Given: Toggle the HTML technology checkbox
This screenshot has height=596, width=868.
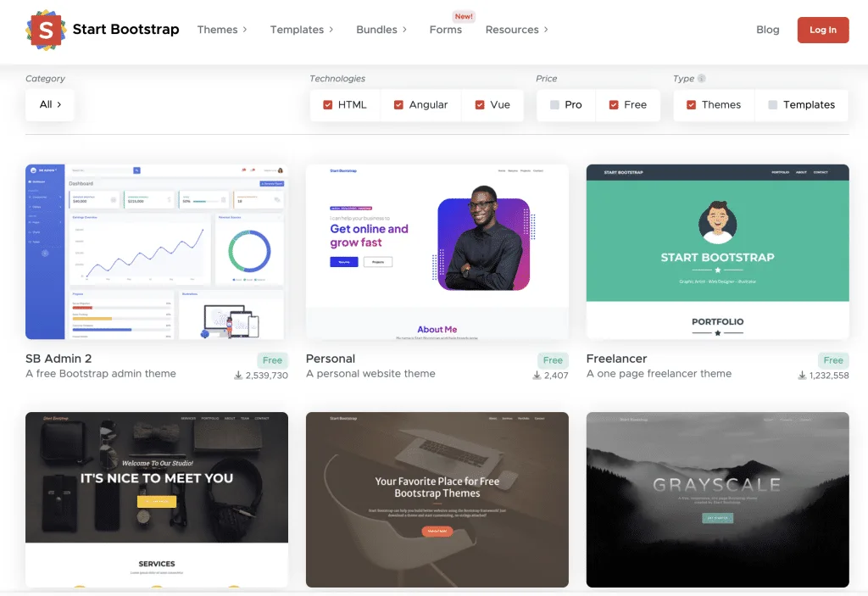Looking at the screenshot, I should pos(328,104).
